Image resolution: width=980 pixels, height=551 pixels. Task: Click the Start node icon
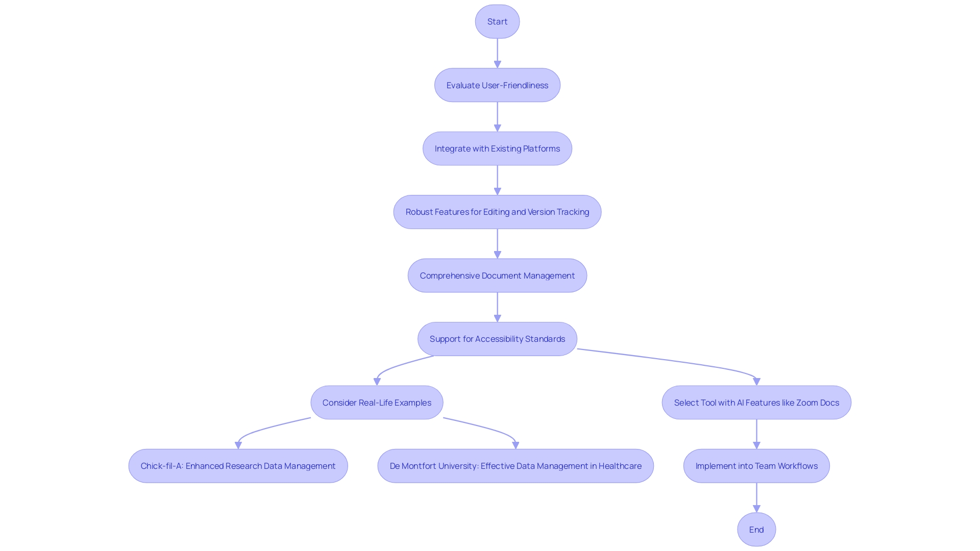pos(497,21)
